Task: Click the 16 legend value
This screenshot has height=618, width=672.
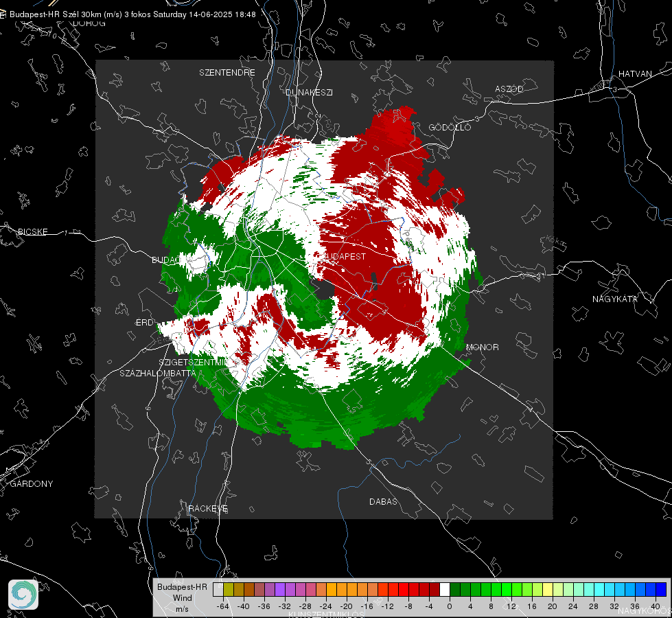Action: [x=532, y=606]
